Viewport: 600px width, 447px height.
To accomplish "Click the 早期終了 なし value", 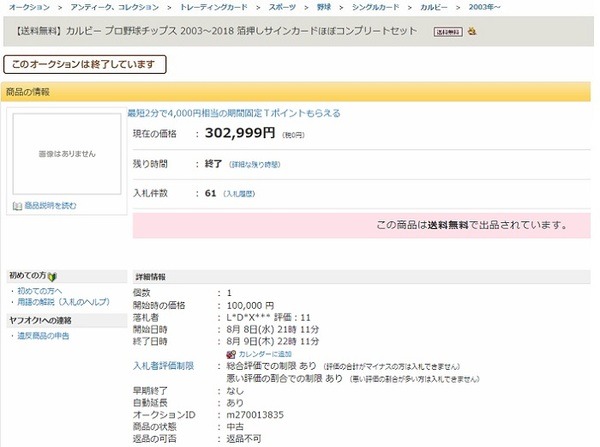I will coord(235,391).
